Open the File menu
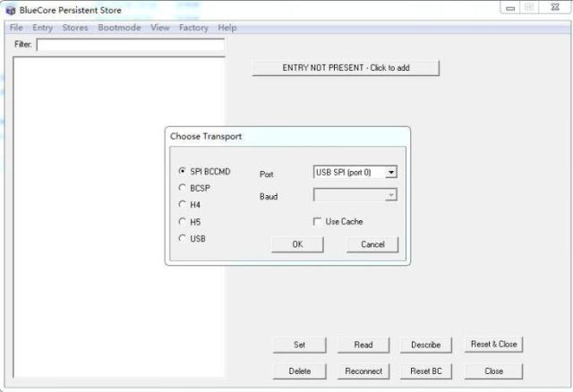The image size is (573, 392). point(16,28)
